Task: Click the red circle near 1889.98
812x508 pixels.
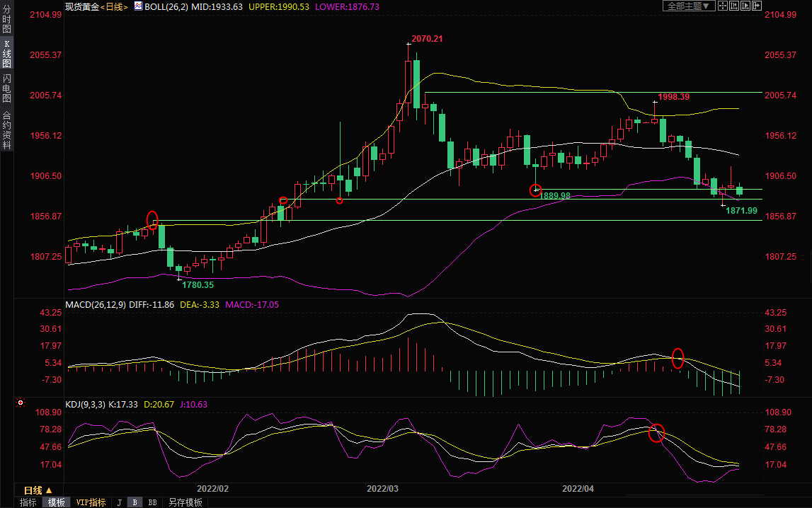Action: coord(536,190)
